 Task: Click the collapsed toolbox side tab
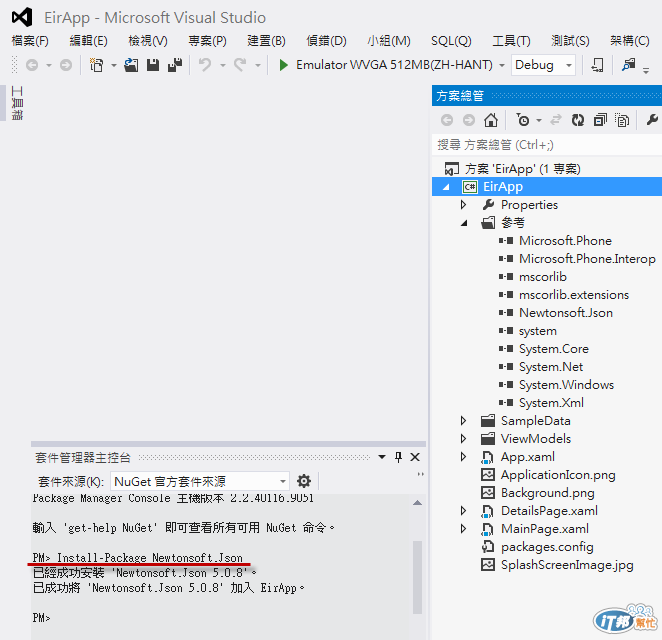pos(17,103)
